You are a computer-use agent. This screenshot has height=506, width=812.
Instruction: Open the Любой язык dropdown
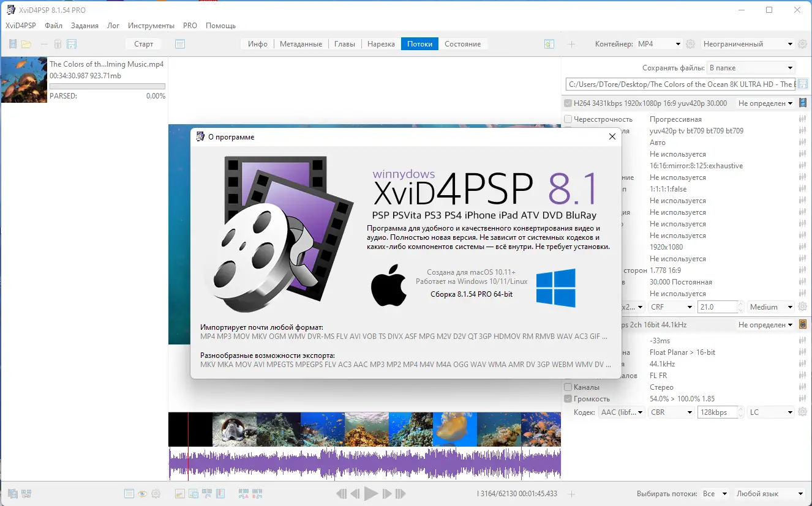(x=770, y=494)
